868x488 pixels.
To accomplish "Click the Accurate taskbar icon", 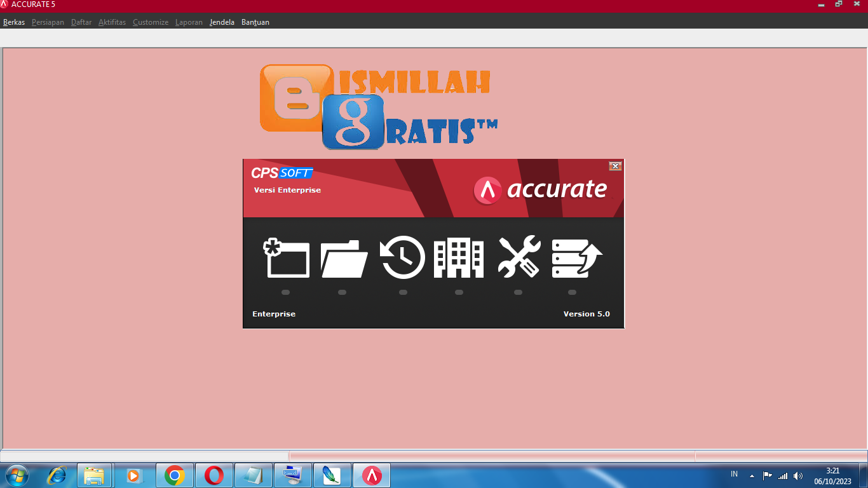I will pyautogui.click(x=372, y=475).
